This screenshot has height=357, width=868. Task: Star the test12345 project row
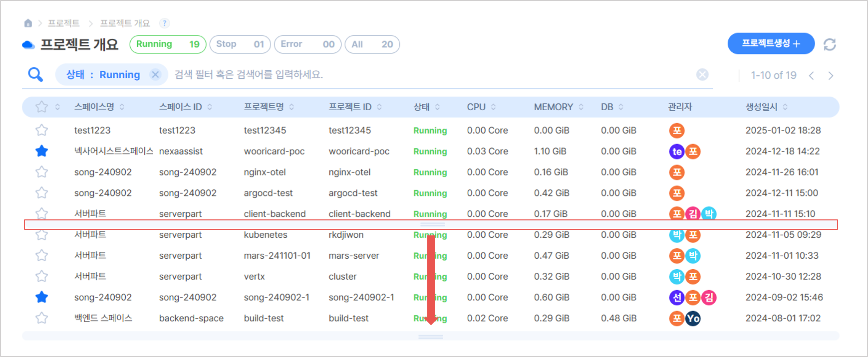click(x=41, y=131)
